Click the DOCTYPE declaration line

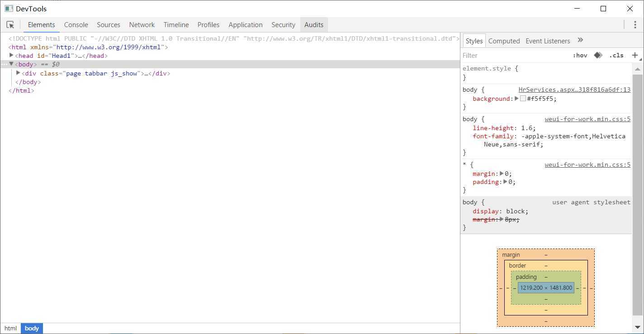pos(234,38)
